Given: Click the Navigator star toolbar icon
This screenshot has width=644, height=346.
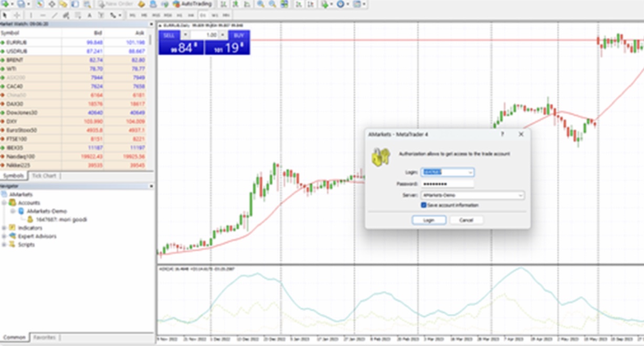Looking at the screenshot, I should [63, 4].
